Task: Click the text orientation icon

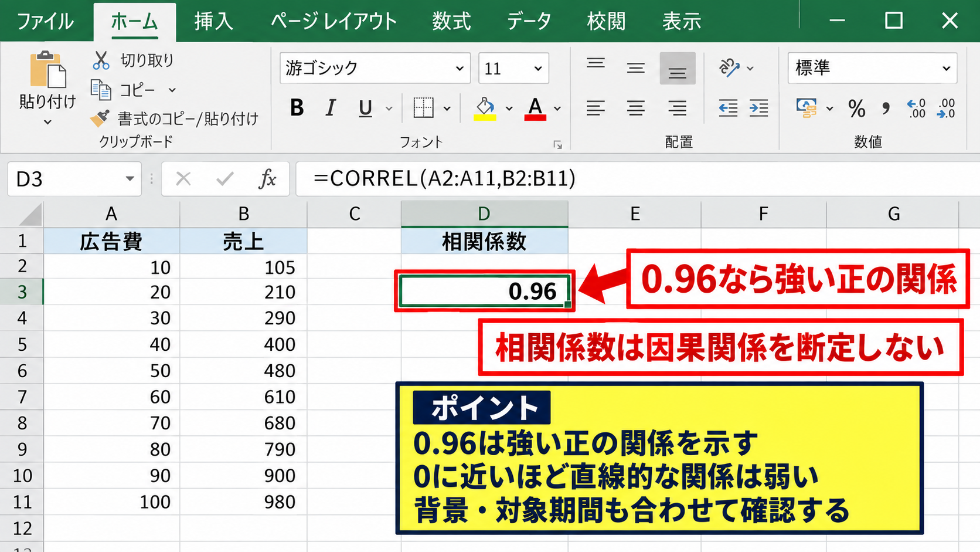Action: point(729,68)
